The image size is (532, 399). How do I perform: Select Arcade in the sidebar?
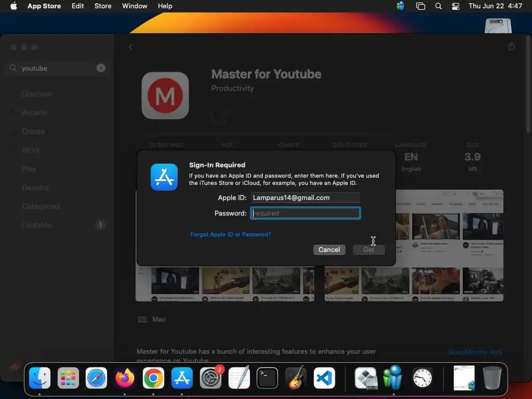34,113
